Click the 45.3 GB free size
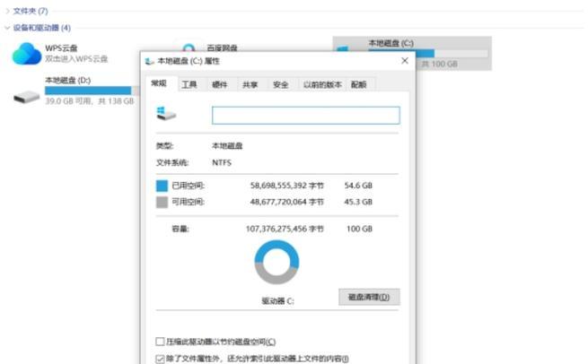Image resolution: width=588 pixels, height=364 pixels. [358, 202]
